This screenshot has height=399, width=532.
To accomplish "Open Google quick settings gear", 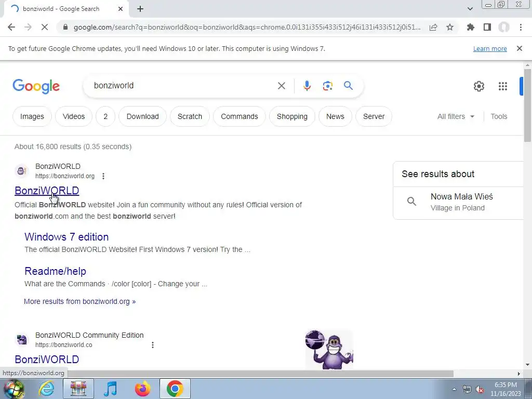I will pos(478,86).
